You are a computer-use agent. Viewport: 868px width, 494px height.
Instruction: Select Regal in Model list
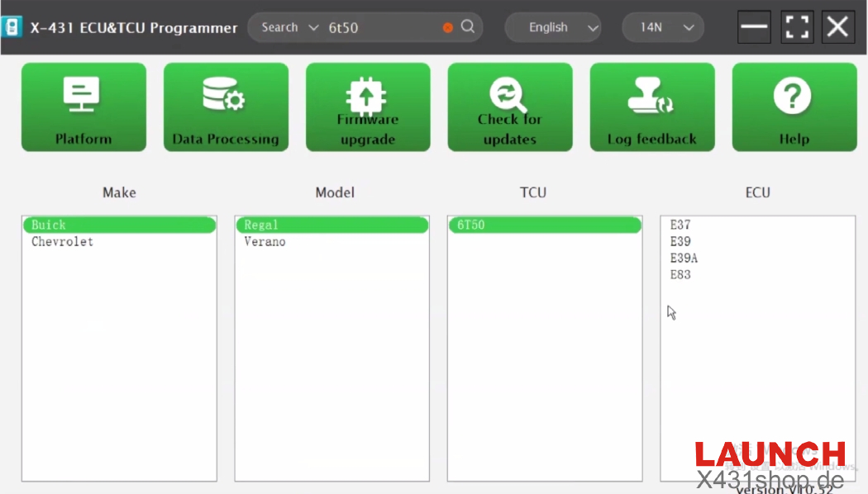click(x=261, y=225)
